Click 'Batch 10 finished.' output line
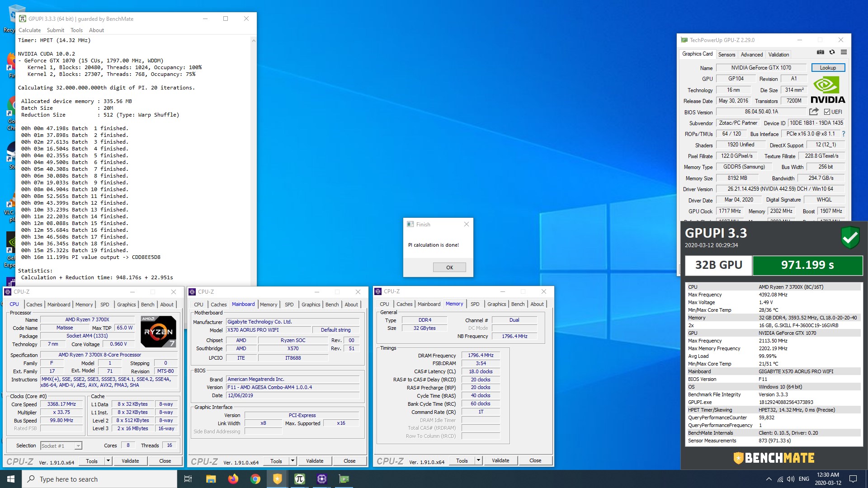This screenshot has width=868, height=488. [75, 189]
